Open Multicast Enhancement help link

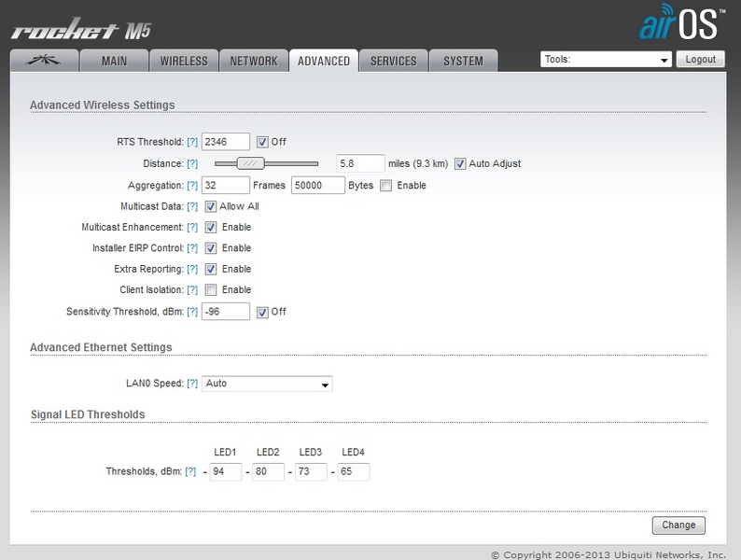pyautogui.click(x=192, y=228)
